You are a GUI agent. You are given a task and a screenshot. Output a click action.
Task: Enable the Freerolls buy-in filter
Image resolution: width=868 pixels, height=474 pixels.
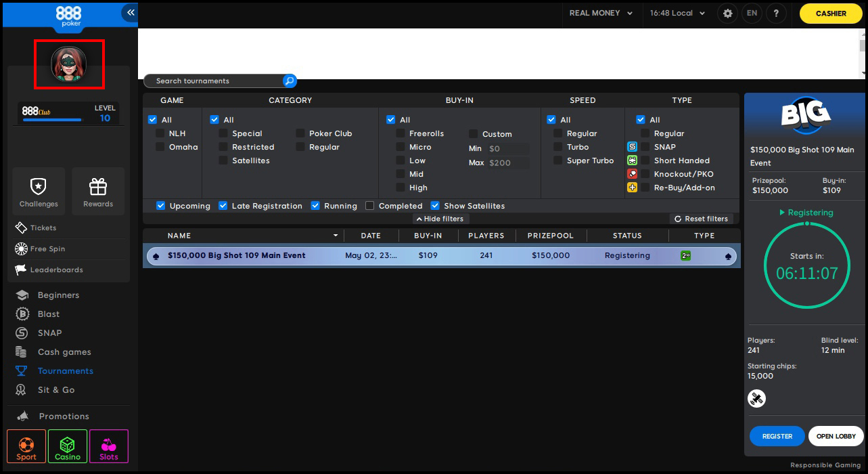point(401,133)
